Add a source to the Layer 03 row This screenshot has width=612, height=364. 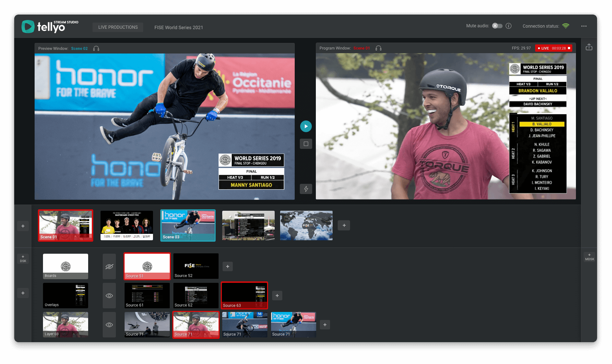coord(325,325)
